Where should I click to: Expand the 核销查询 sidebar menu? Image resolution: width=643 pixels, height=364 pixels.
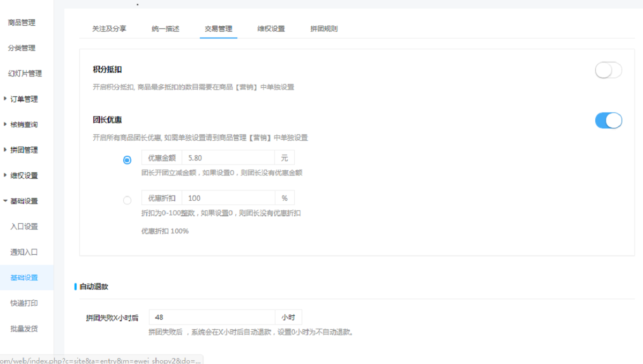[x=24, y=124]
